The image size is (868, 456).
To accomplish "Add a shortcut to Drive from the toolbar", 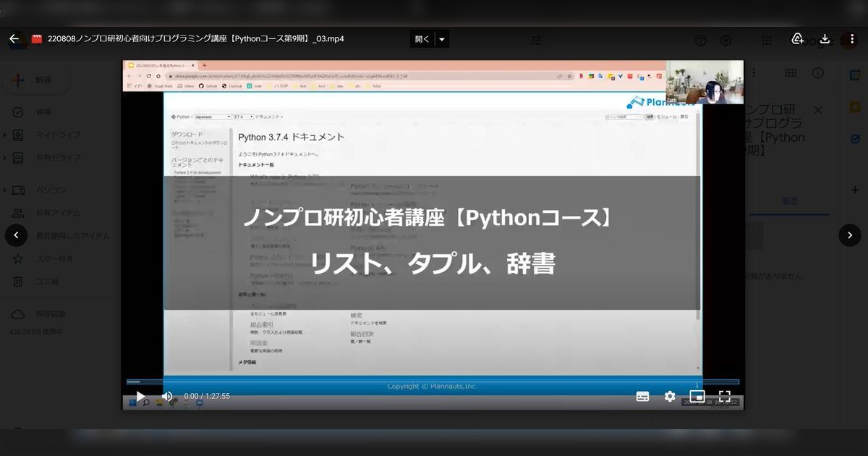I will [x=797, y=41].
